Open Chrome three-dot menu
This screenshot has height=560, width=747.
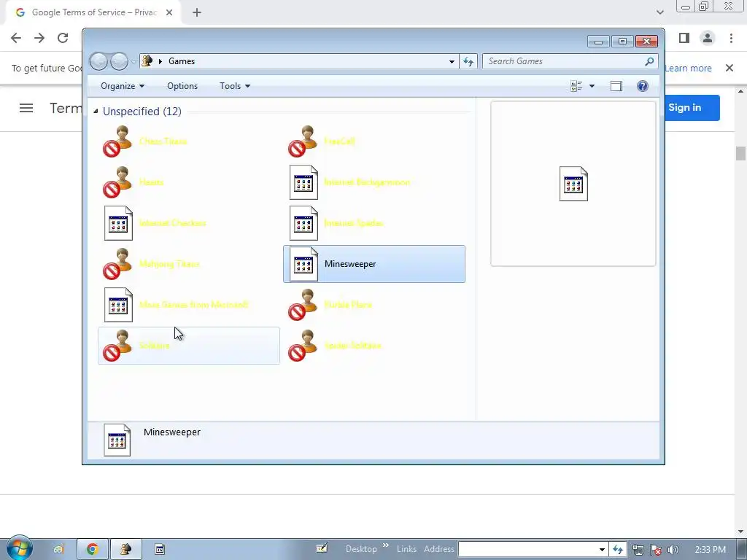[731, 38]
